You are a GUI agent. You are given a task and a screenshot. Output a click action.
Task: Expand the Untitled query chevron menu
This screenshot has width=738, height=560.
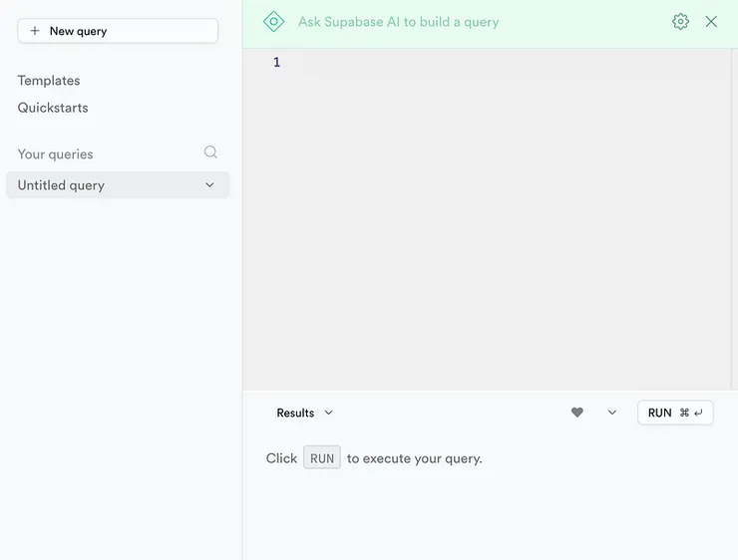[x=209, y=185]
